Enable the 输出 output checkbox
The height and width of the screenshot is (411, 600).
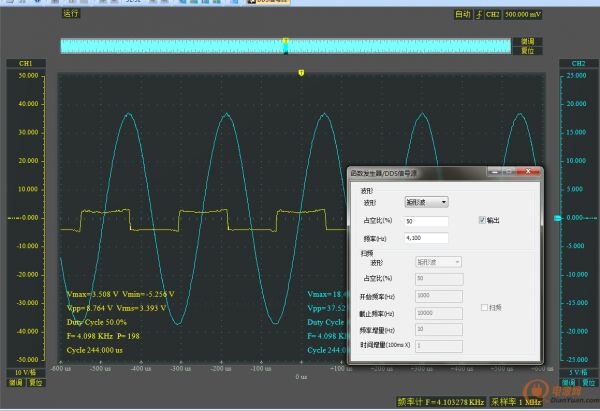(x=483, y=220)
